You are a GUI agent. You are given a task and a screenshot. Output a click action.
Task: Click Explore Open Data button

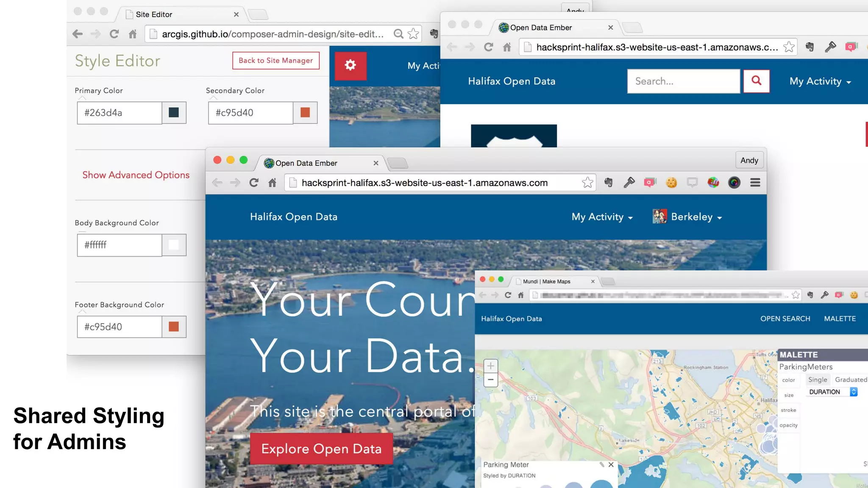point(321,449)
